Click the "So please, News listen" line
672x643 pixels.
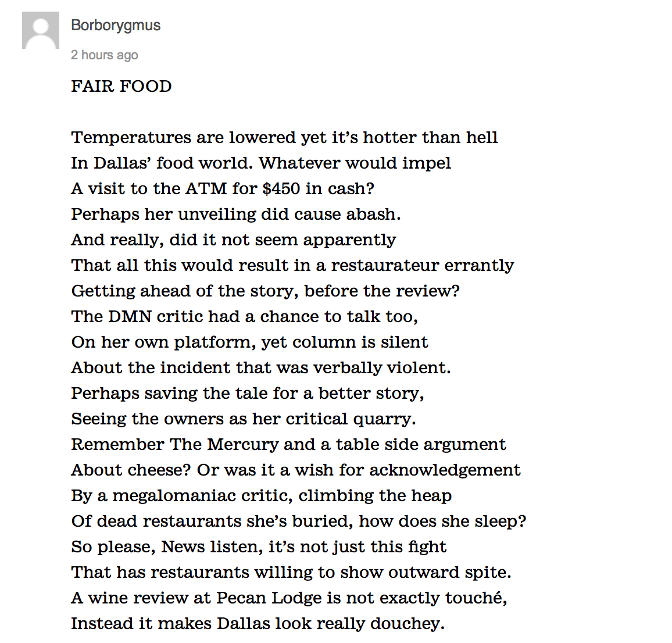pyautogui.click(x=259, y=547)
